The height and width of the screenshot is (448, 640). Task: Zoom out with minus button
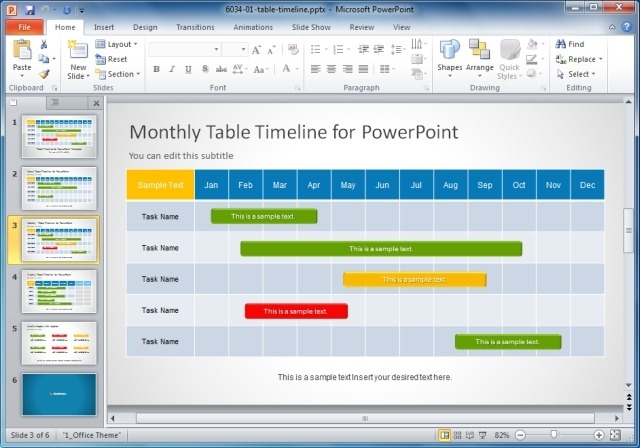click(x=520, y=435)
